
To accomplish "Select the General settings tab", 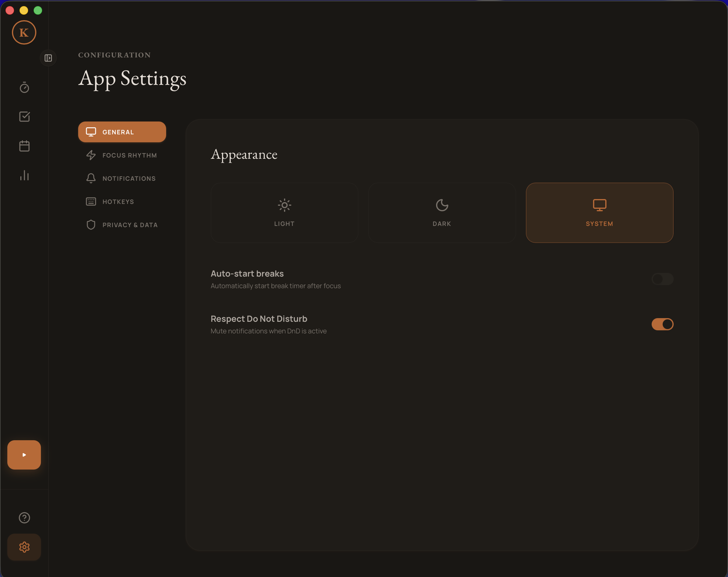I will [122, 132].
